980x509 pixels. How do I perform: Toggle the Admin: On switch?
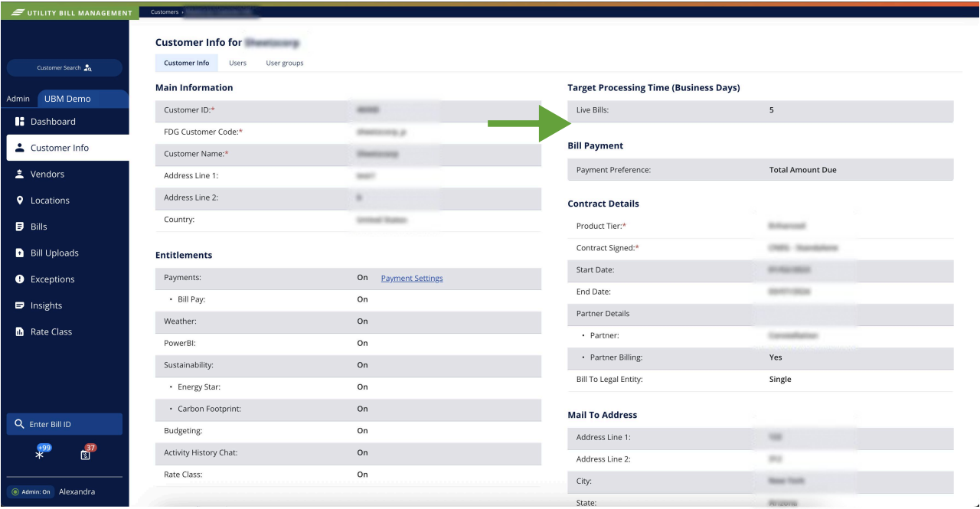31,491
